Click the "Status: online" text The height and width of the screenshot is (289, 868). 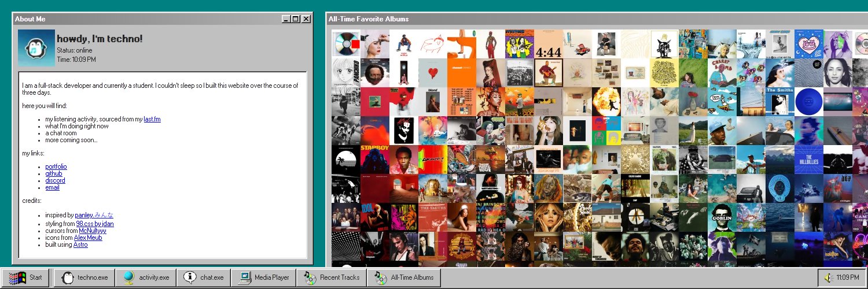[x=75, y=50]
